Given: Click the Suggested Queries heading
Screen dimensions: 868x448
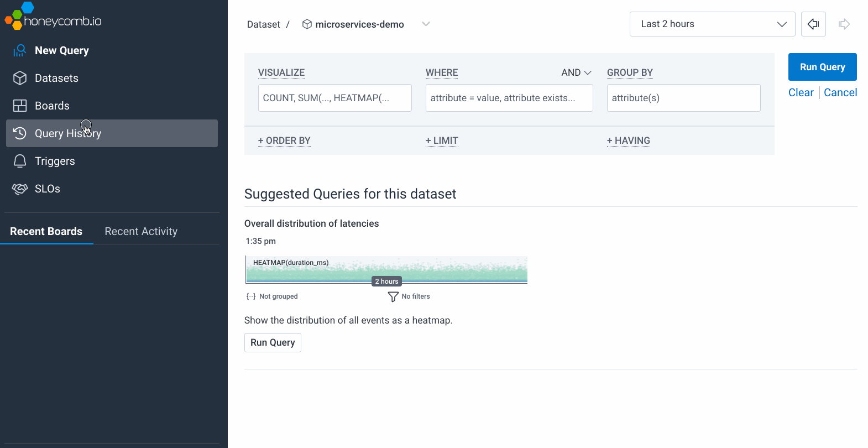Looking at the screenshot, I should coord(351,194).
